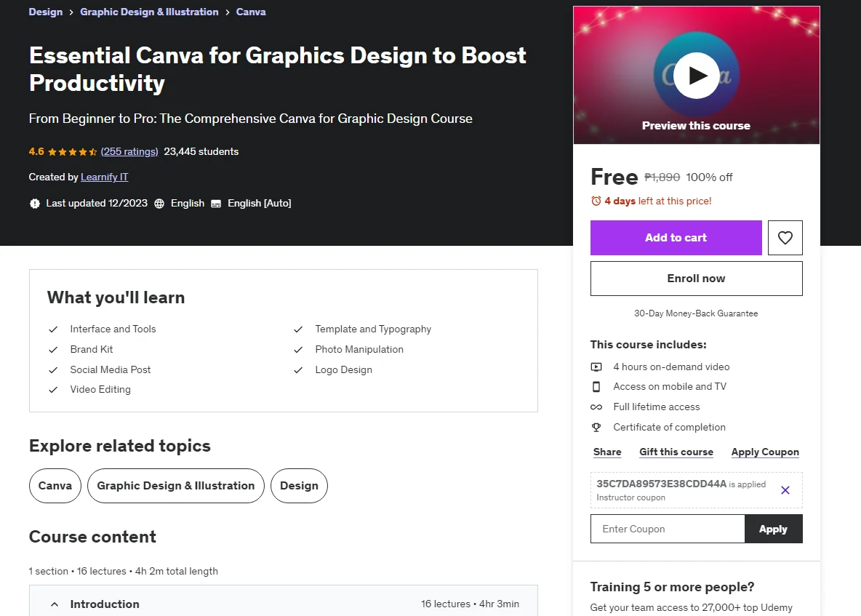
Task: Click the coupon code 35C7DA89573E38CDD44A text
Action: pos(662,484)
